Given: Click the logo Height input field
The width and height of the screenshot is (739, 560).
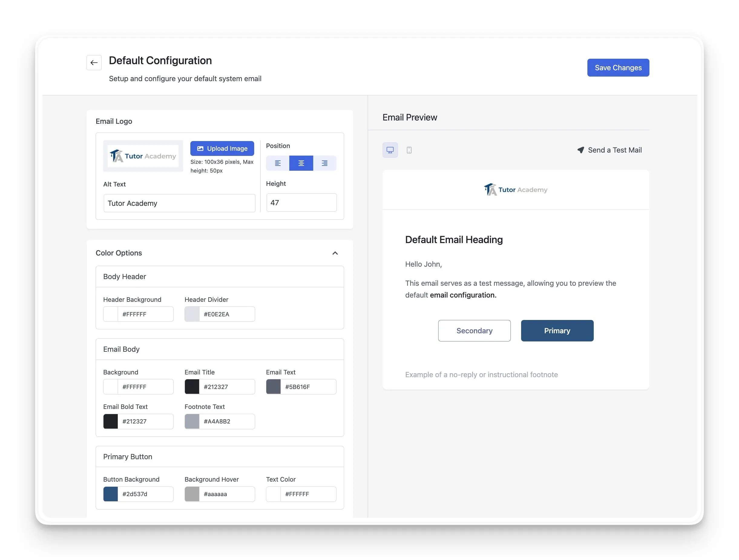Looking at the screenshot, I should (301, 203).
